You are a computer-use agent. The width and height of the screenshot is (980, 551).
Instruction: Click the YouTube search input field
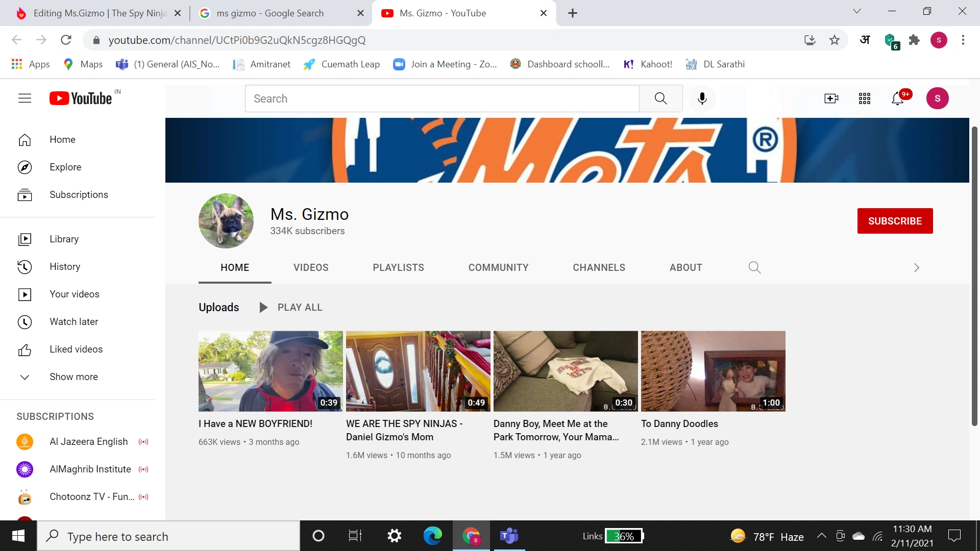pos(442,98)
